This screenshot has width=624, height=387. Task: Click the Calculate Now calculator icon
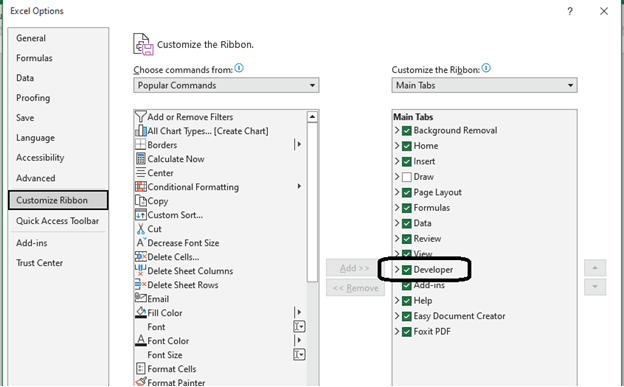pyautogui.click(x=140, y=159)
